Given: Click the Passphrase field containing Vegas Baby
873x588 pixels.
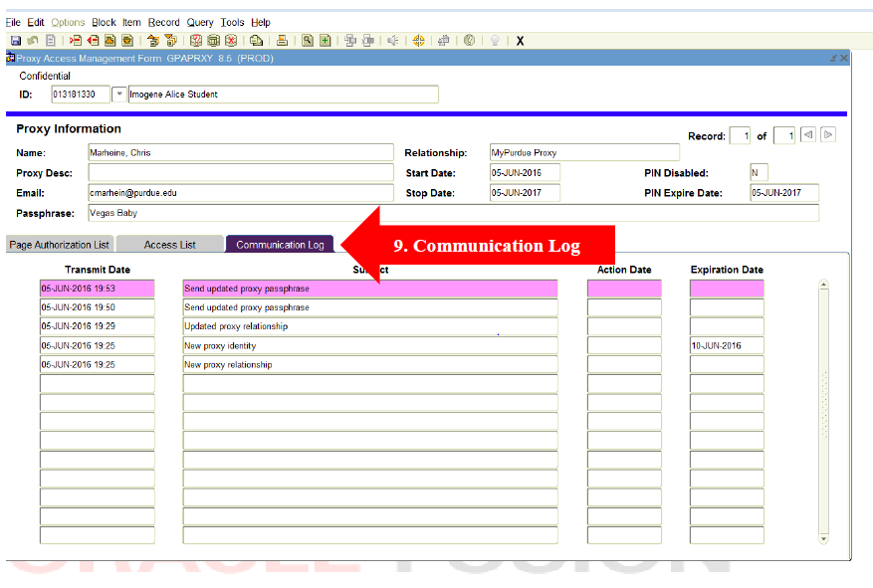Looking at the screenshot, I should pos(453,213).
